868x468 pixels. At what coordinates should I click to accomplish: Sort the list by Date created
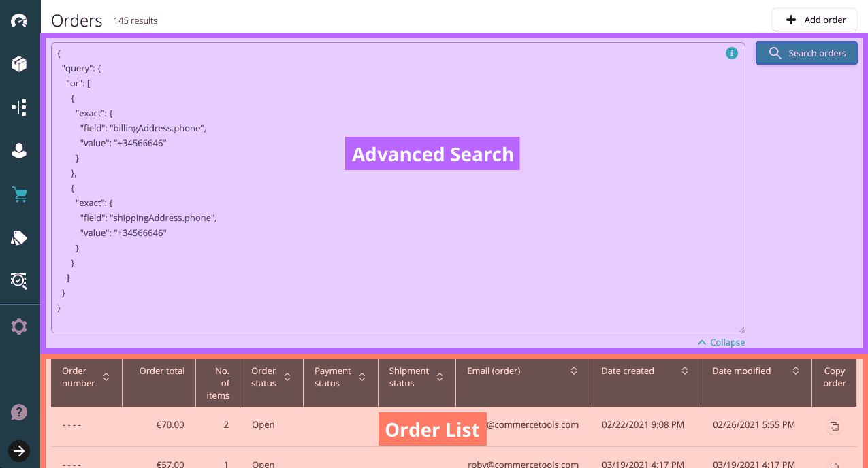point(685,371)
